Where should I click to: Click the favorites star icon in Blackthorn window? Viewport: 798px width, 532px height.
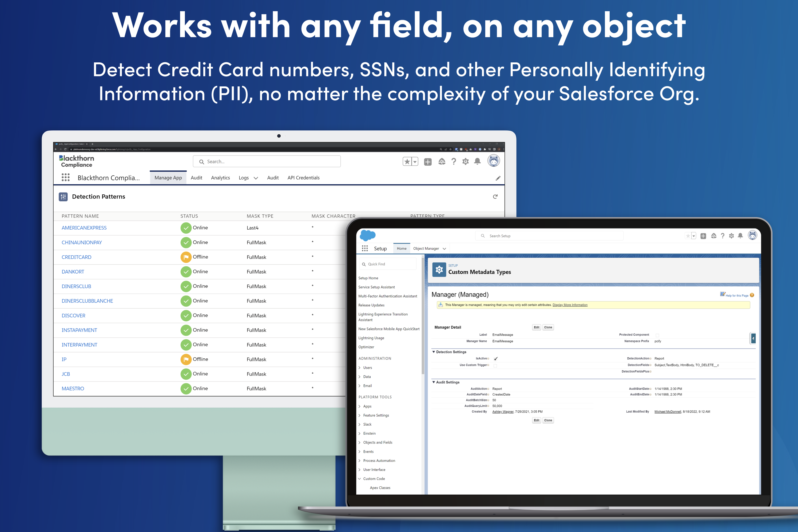(407, 162)
